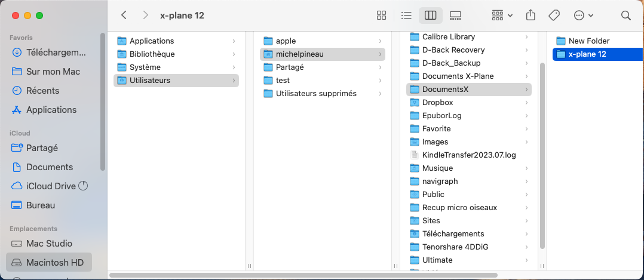This screenshot has height=280, width=644.
Task: Select the Bibliothèque folder
Action: (176, 54)
